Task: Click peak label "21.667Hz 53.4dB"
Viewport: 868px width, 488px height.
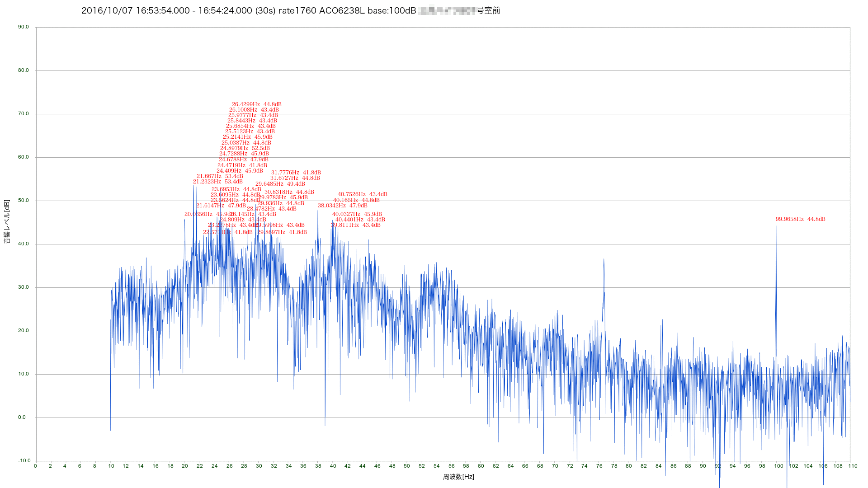Action: pyautogui.click(x=220, y=176)
